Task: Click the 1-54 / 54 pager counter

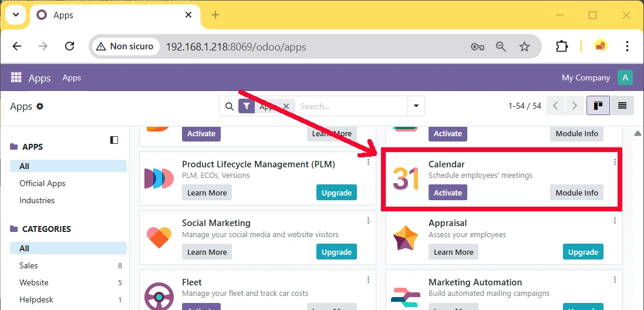Action: (524, 106)
